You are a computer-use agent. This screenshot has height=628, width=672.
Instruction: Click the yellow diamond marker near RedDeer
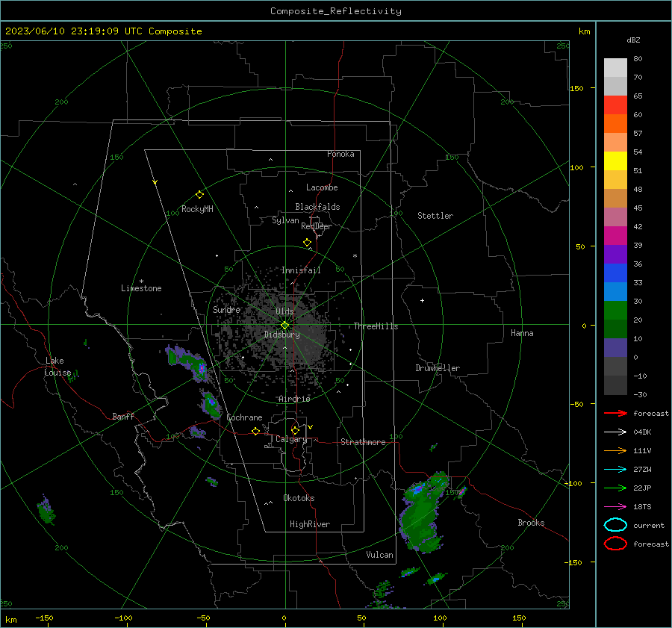click(308, 243)
